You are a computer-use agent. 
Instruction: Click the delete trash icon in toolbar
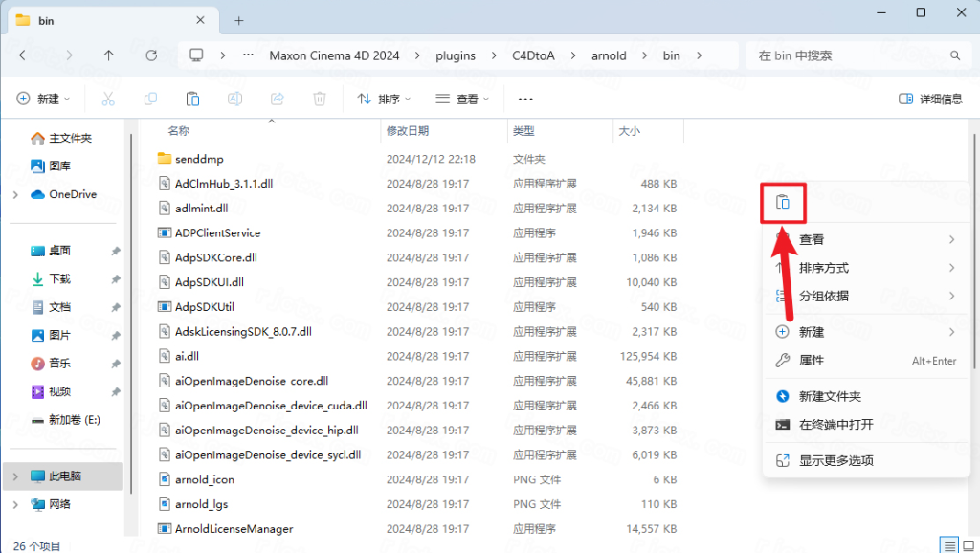pos(320,99)
